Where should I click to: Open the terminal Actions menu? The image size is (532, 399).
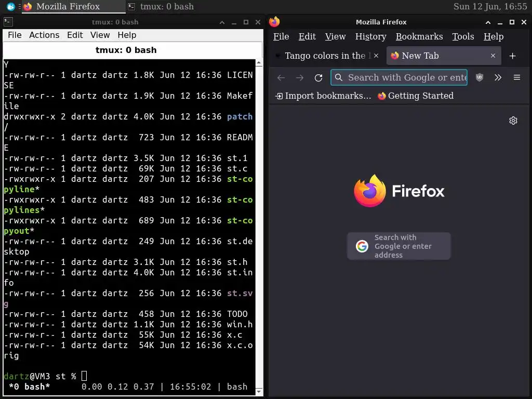click(44, 35)
